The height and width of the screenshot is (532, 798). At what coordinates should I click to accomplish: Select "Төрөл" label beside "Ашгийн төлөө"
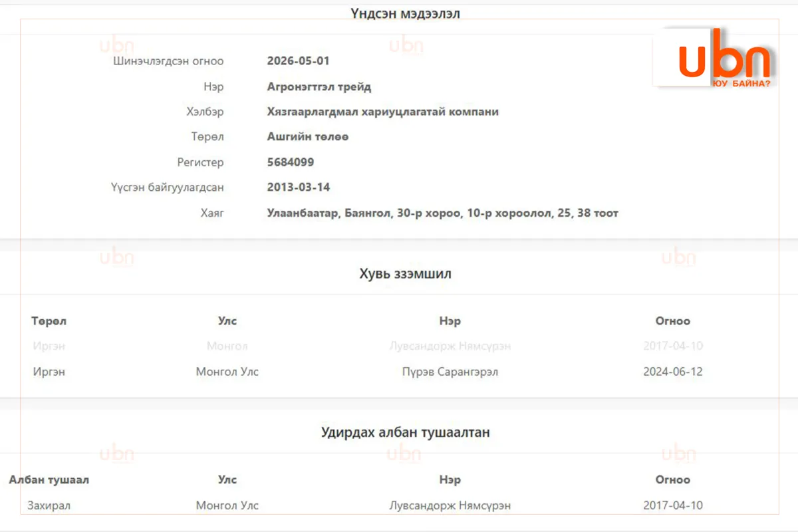(x=208, y=137)
